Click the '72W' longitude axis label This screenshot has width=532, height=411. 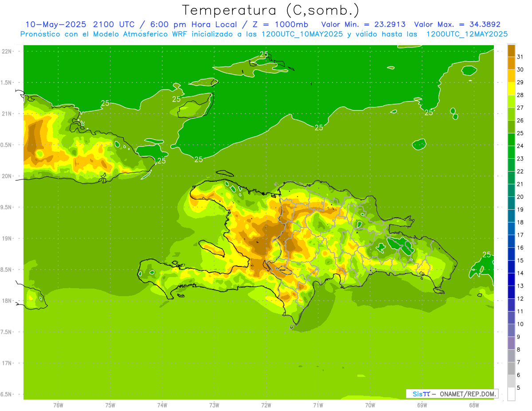266,405
